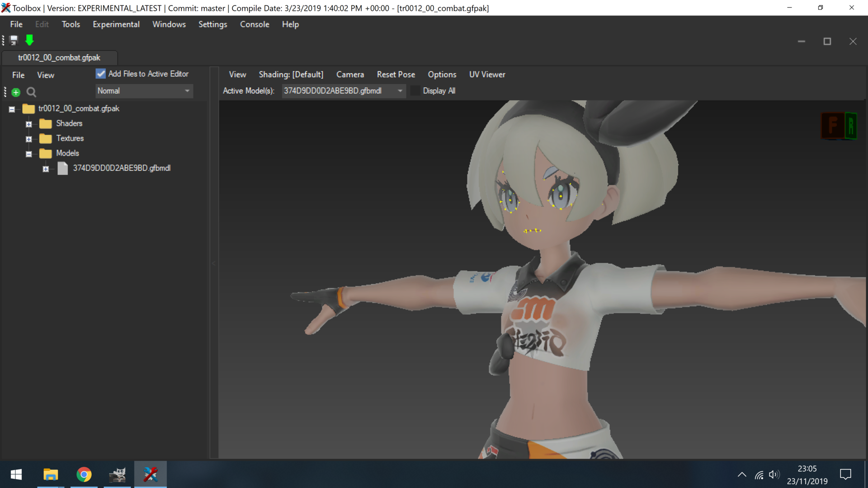Open the viewport Camera menu
This screenshot has width=868, height=488.
(x=350, y=75)
